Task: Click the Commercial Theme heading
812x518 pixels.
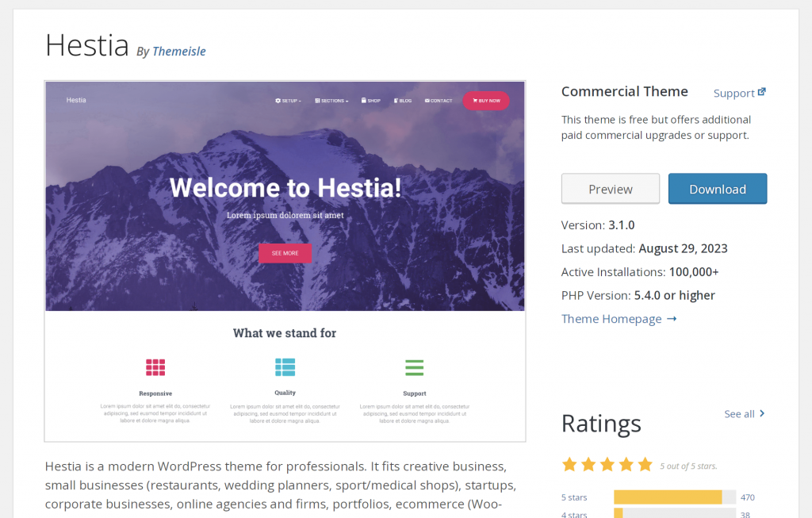Action: (x=625, y=92)
